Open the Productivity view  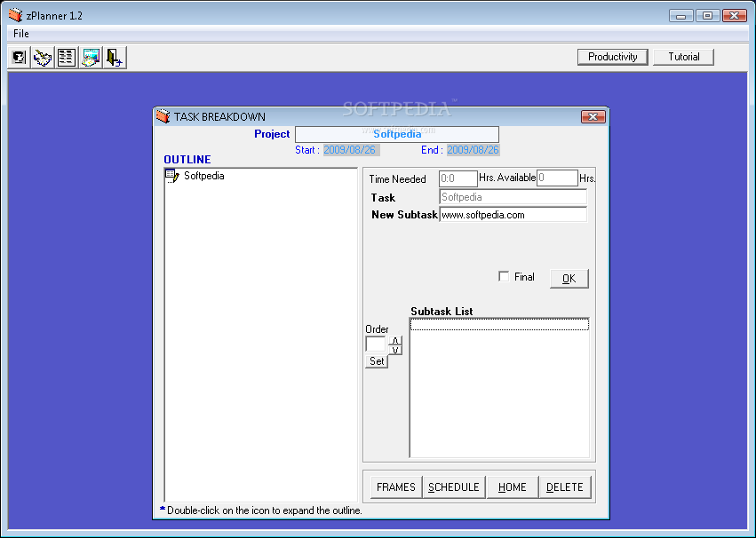tap(612, 57)
